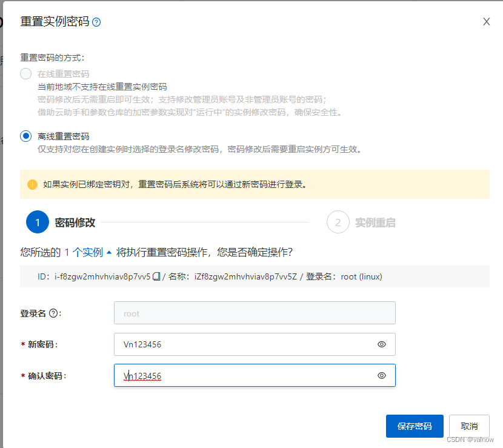The width and height of the screenshot is (503, 448).
Task: Click step 1 密码修改 circle
Action: coord(38,222)
